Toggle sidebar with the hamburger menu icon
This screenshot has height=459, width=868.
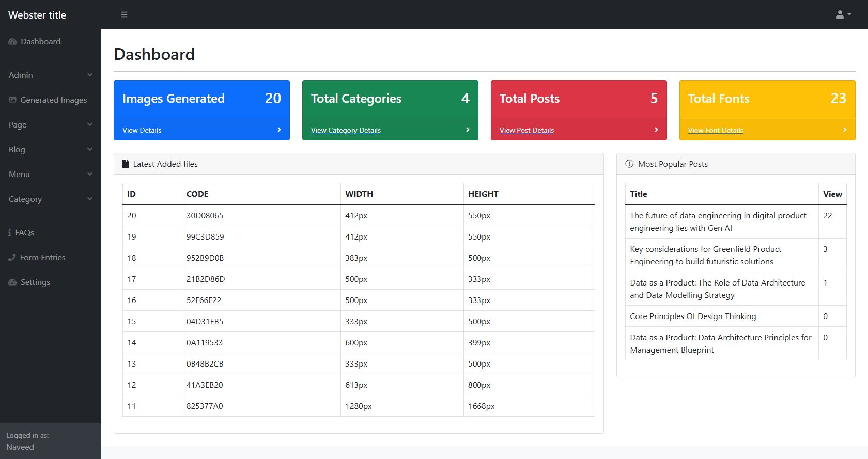point(124,14)
